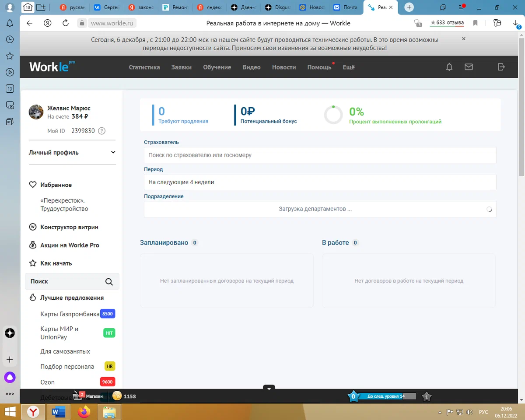
Task: Open Новости in top menu
Action: point(284,67)
